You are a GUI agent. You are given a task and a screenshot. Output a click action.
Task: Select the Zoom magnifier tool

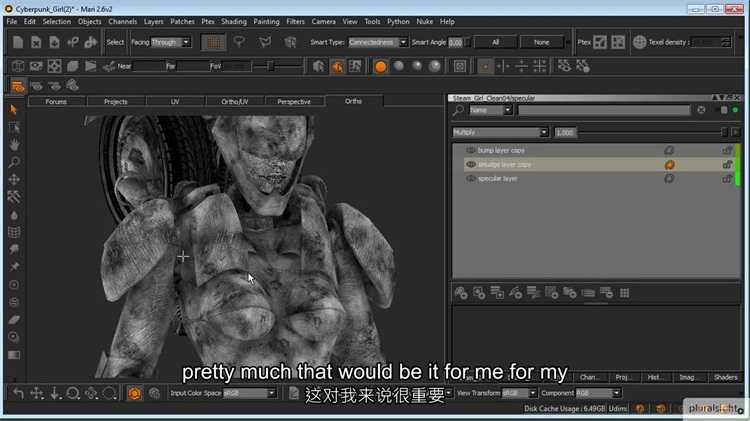click(14, 162)
